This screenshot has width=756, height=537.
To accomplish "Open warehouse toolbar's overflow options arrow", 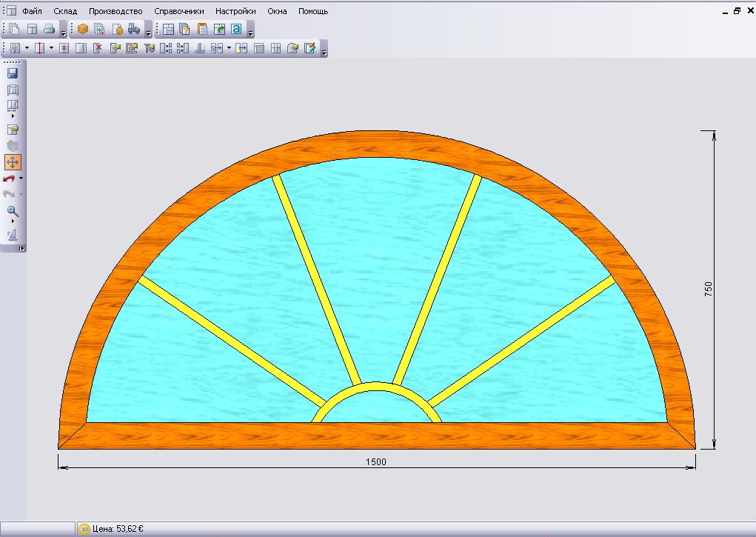I will (x=149, y=33).
